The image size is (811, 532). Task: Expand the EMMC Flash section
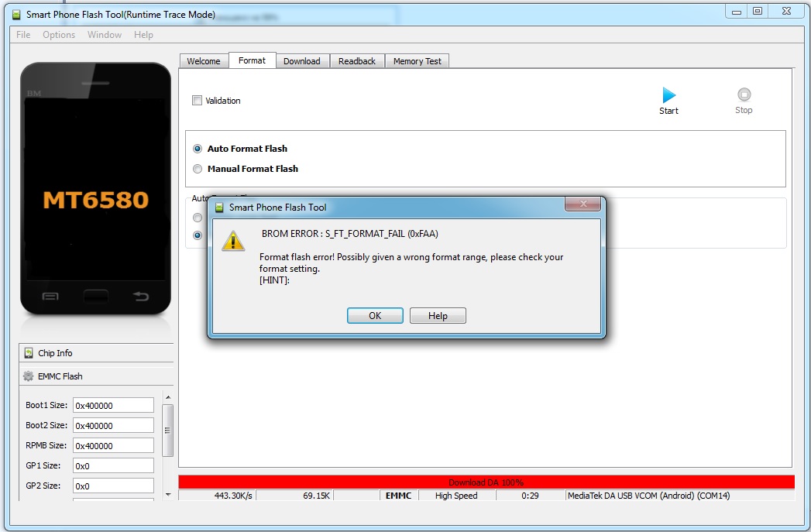(96, 376)
